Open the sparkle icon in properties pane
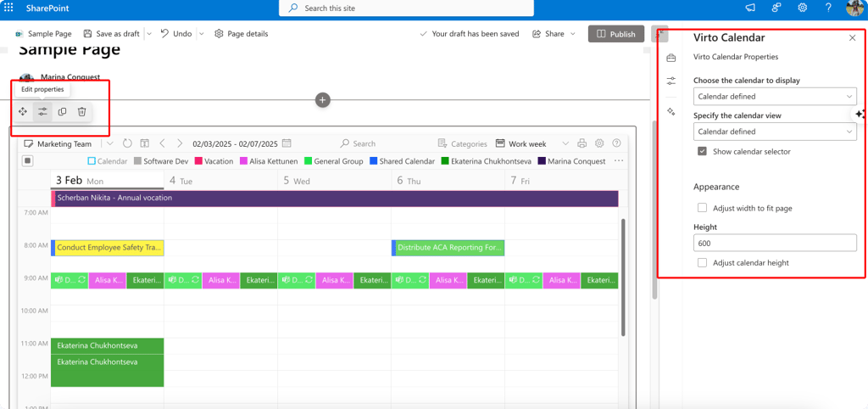 pos(671,111)
